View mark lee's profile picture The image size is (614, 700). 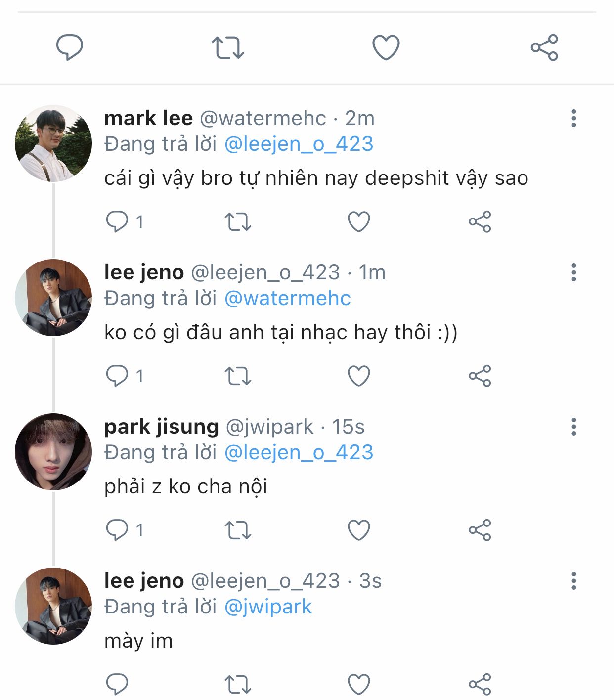[x=53, y=143]
